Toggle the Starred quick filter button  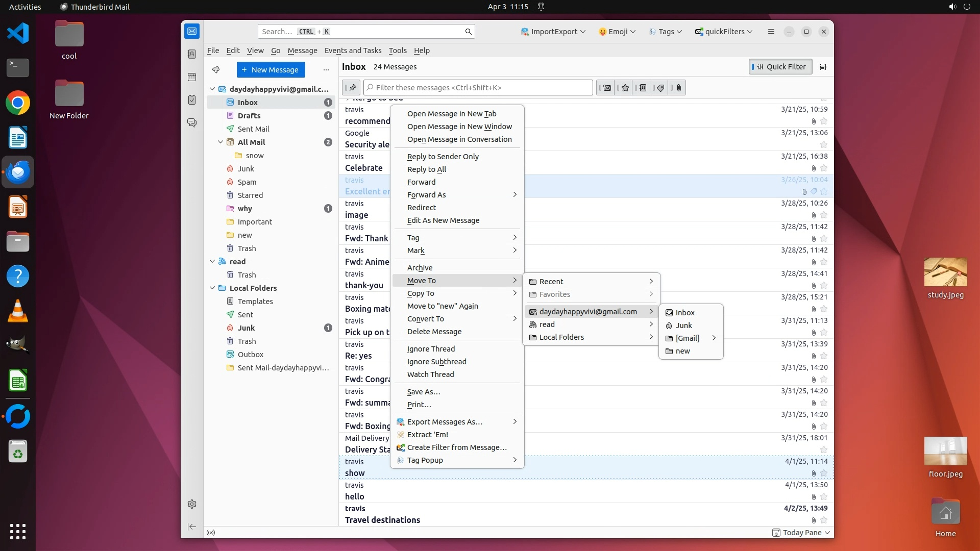click(624, 88)
